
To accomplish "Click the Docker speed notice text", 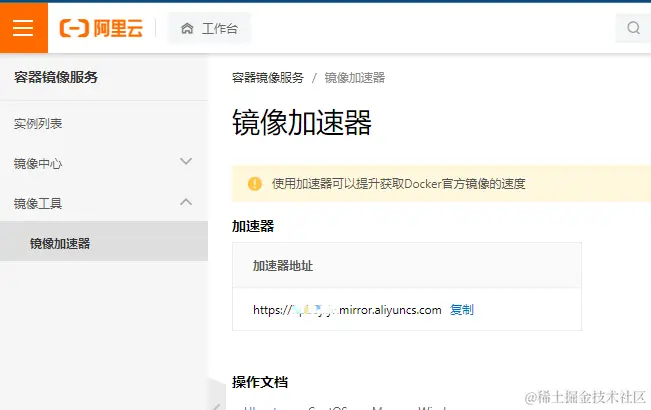I will 399,183.
